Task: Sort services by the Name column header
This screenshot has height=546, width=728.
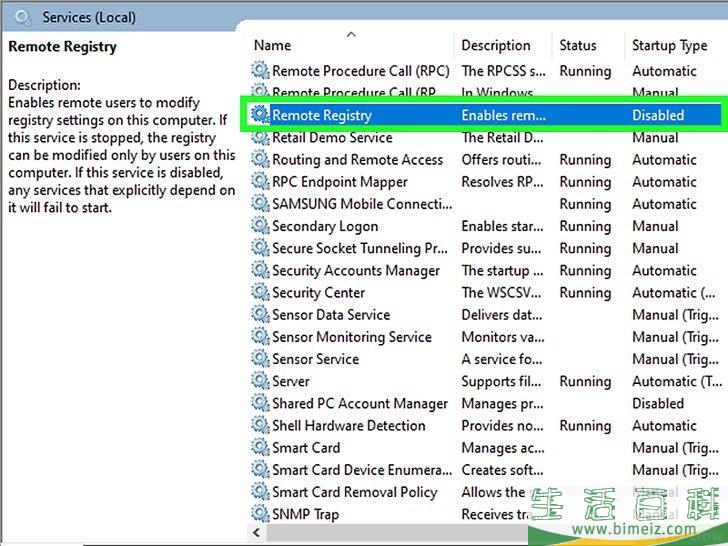Action: [273, 45]
